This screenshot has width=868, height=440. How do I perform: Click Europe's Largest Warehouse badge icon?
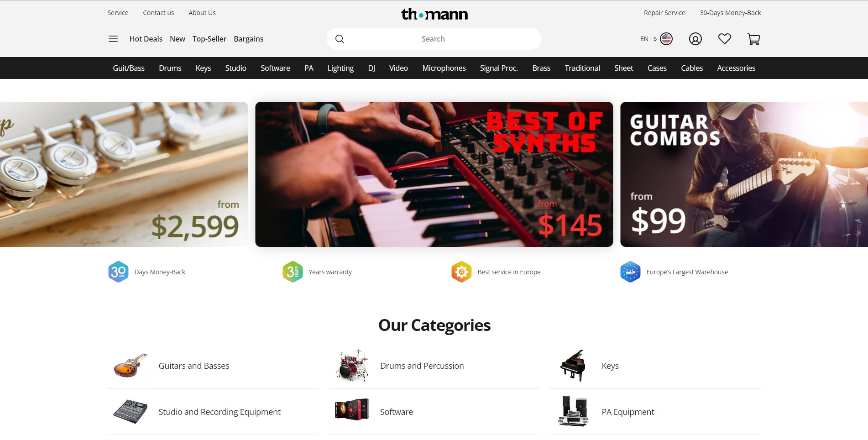click(x=630, y=272)
